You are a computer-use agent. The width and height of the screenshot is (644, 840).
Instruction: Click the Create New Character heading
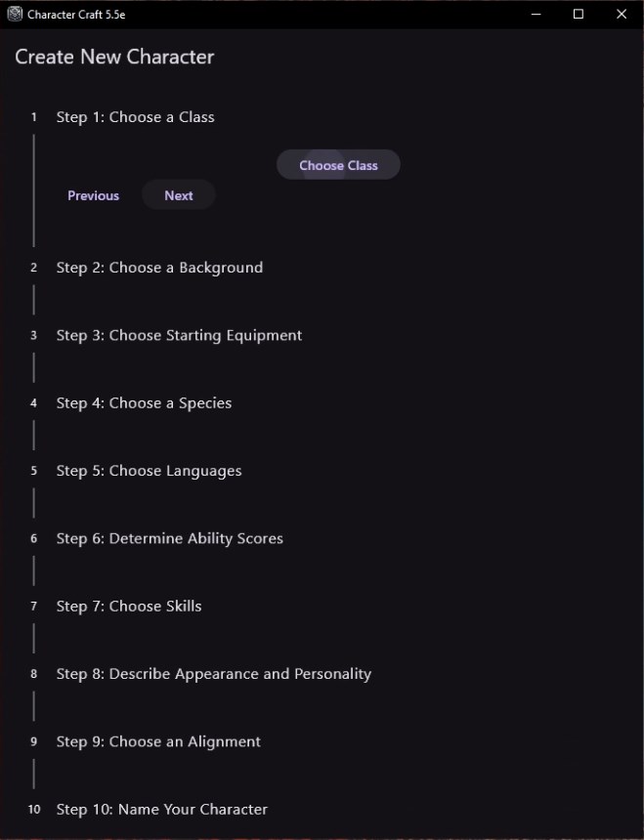click(x=114, y=58)
